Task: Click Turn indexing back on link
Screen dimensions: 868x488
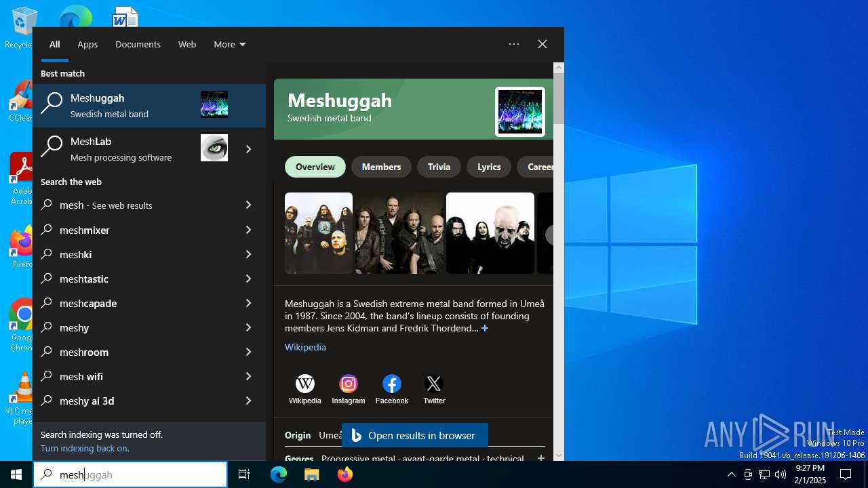Action: (85, 448)
